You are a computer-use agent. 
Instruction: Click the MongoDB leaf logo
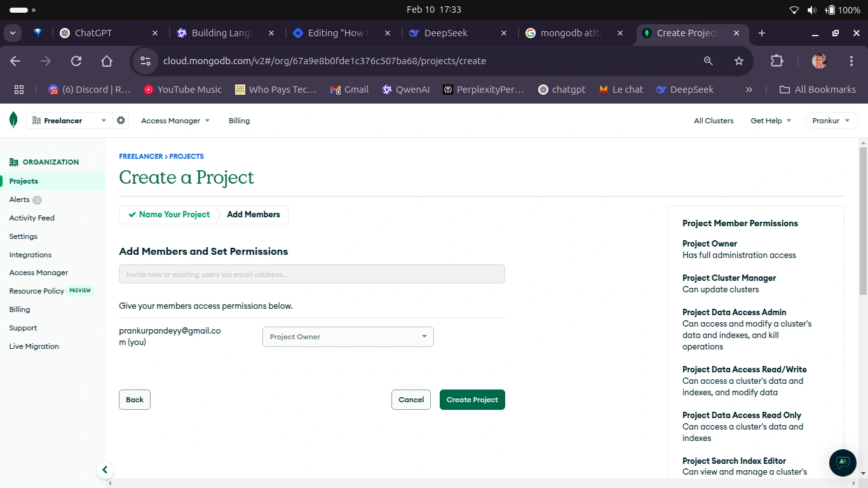(x=13, y=119)
